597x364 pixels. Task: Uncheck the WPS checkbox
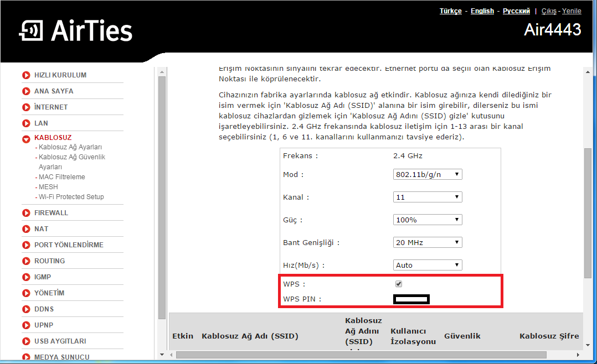coord(399,284)
